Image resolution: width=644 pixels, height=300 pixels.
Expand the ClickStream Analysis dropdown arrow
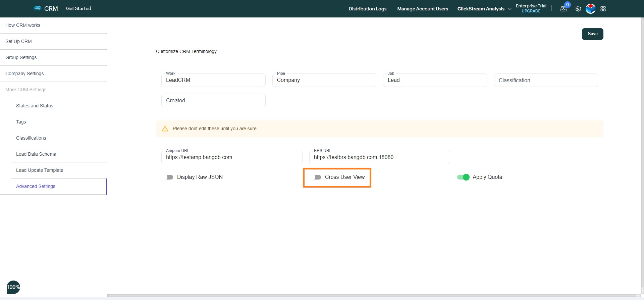510,9
